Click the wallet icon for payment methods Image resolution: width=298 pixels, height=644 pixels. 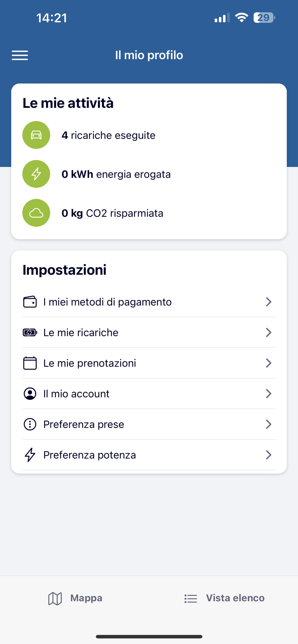point(30,302)
